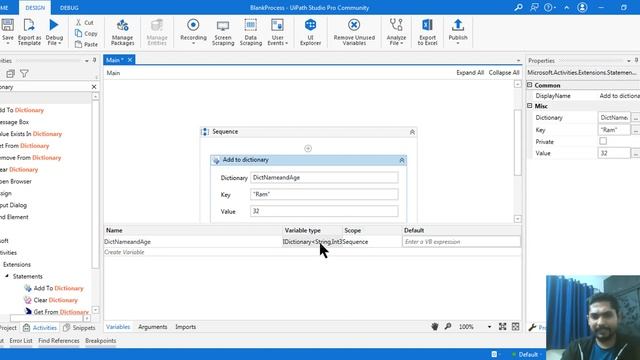Paste from clipboard with Paste

tap(86, 44)
